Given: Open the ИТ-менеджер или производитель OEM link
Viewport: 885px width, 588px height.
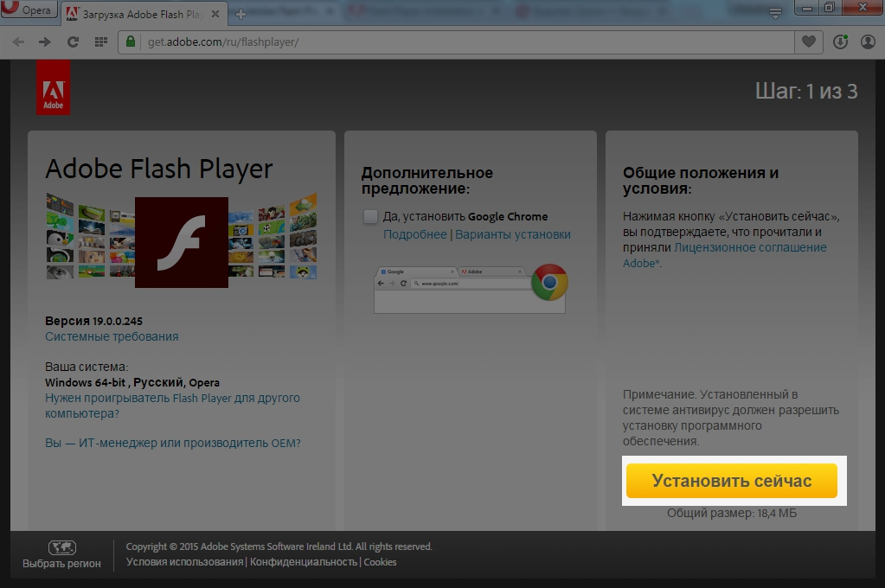Looking at the screenshot, I should 173,443.
